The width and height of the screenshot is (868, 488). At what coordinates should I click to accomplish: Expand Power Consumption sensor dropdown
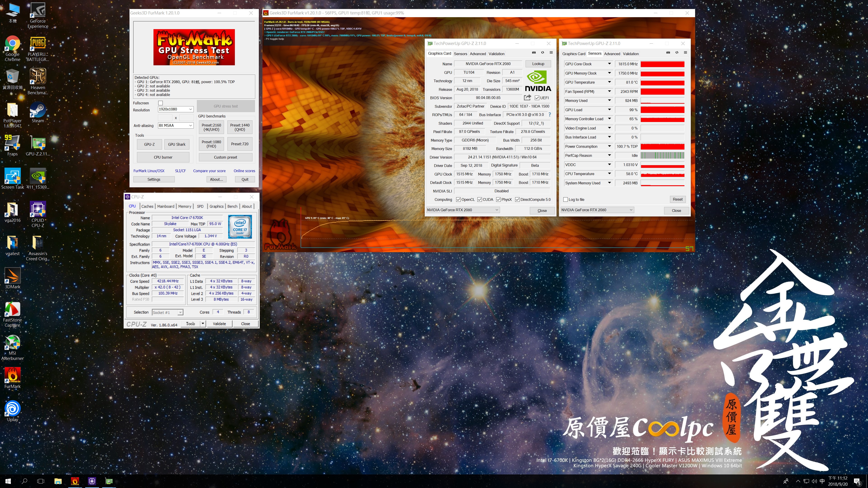pyautogui.click(x=609, y=146)
